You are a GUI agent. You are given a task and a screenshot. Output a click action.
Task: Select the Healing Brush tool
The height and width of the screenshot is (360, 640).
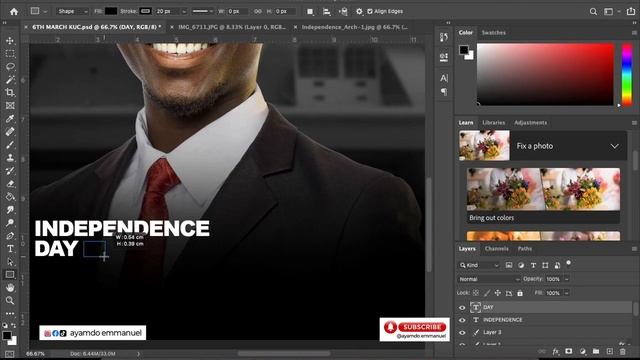pos(10,132)
